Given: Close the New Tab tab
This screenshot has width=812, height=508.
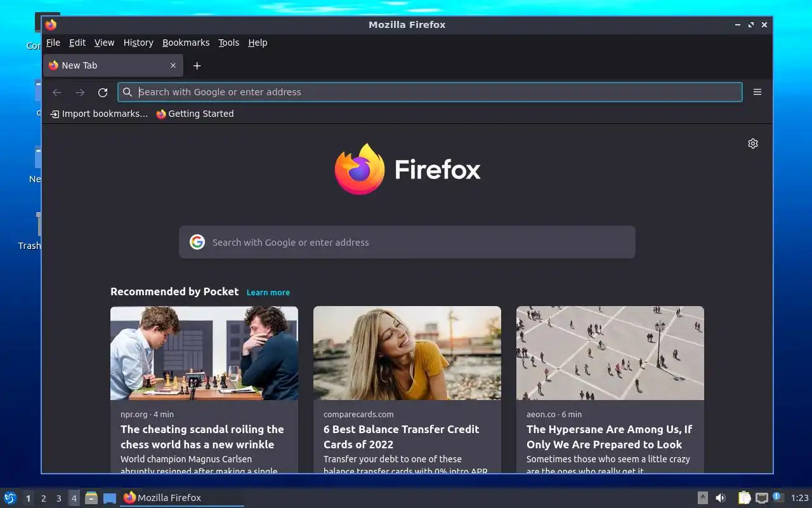Looking at the screenshot, I should point(173,65).
